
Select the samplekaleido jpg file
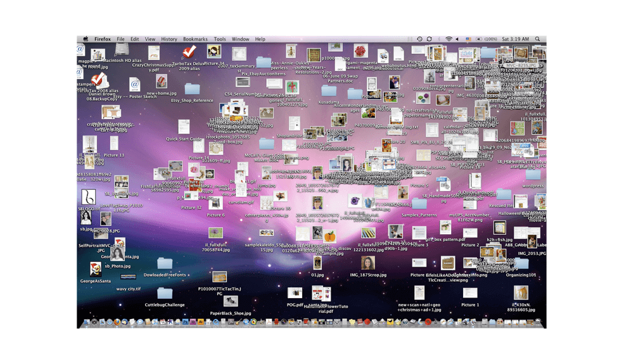(266, 233)
